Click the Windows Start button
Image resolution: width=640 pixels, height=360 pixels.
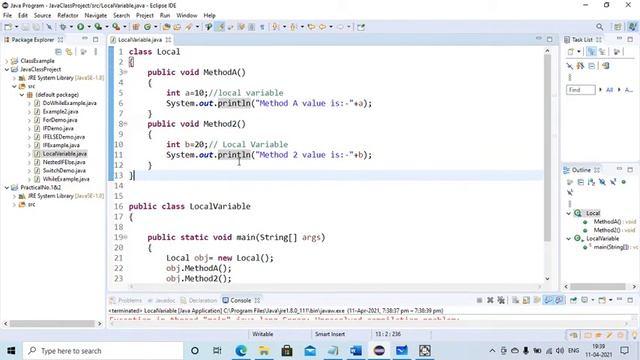11,350
